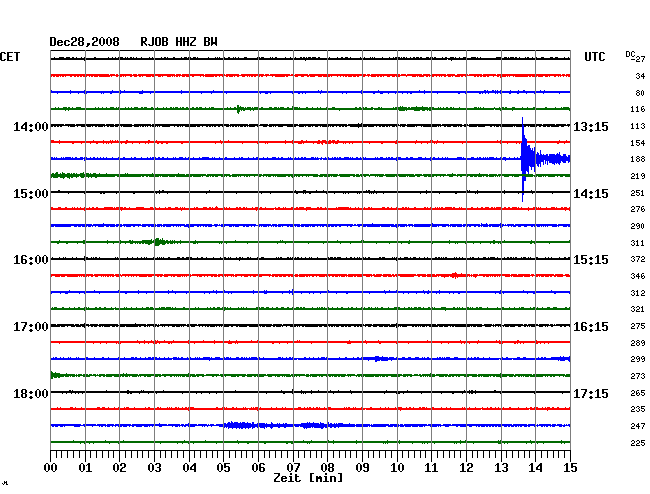Click the DC value 346
Viewport: 650px width, 494px height.
point(638,276)
